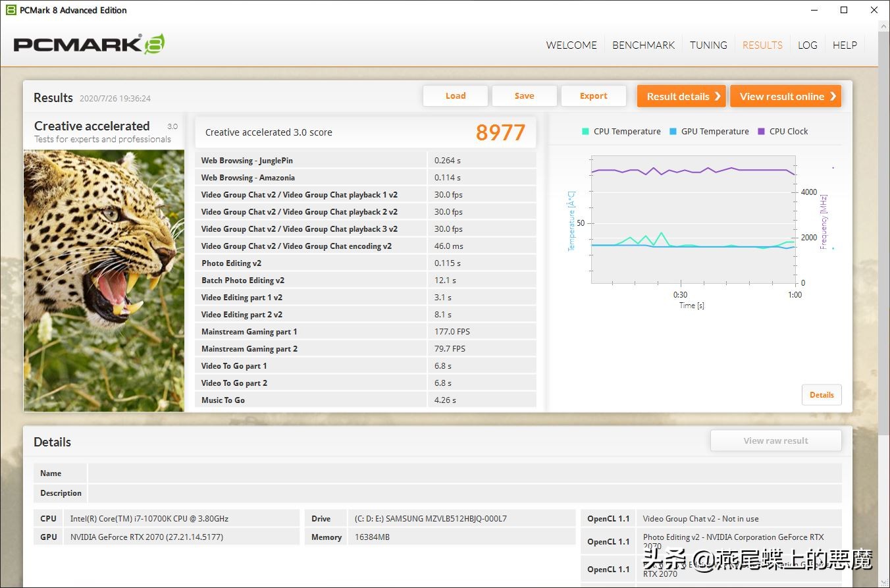Viewport: 890px width, 588px height.
Task: Click the Description input field
Action: click(x=464, y=493)
